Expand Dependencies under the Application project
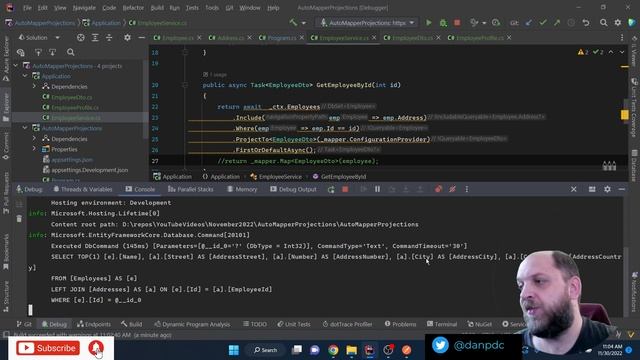 click(34, 87)
